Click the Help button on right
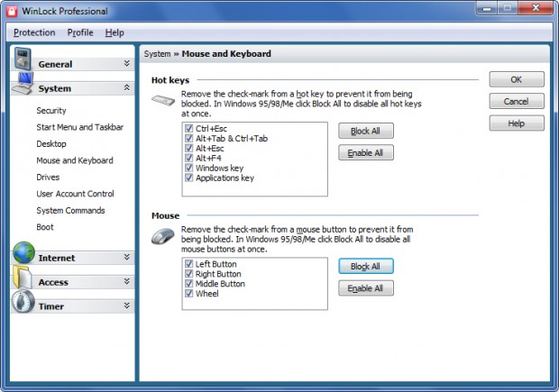Image resolution: width=559 pixels, height=392 pixels. pos(517,123)
